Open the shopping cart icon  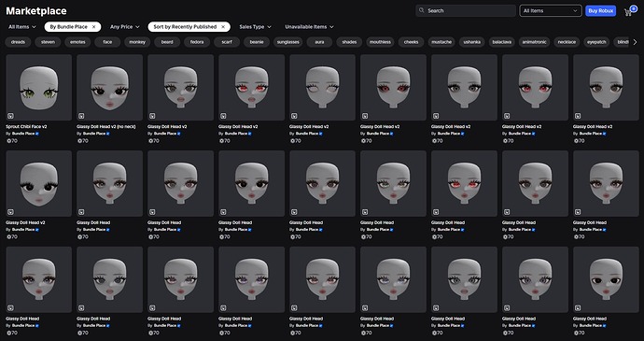629,11
